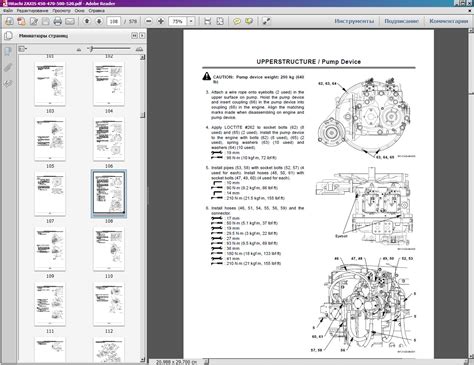Toggle fit full page view icon
Image resolution: width=474 pixels, height=365 pixels.
click(220, 21)
